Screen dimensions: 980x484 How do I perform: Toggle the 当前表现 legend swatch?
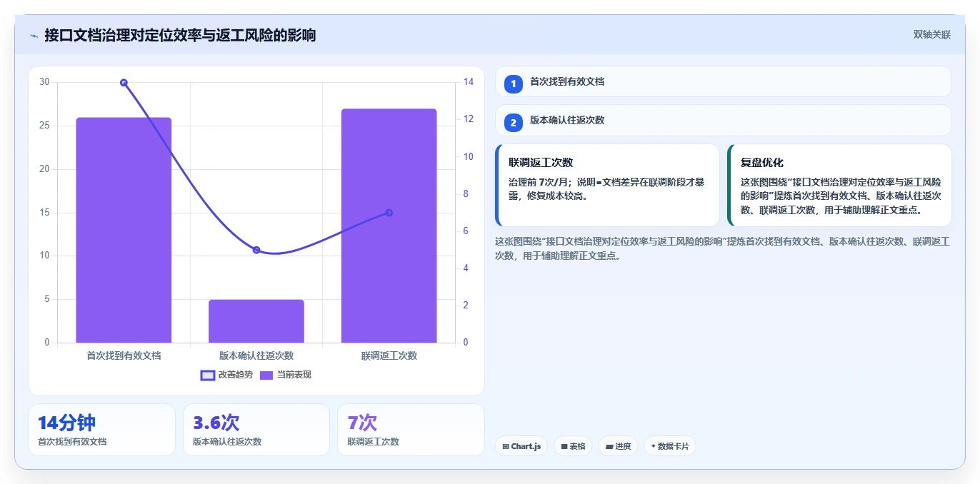(266, 375)
